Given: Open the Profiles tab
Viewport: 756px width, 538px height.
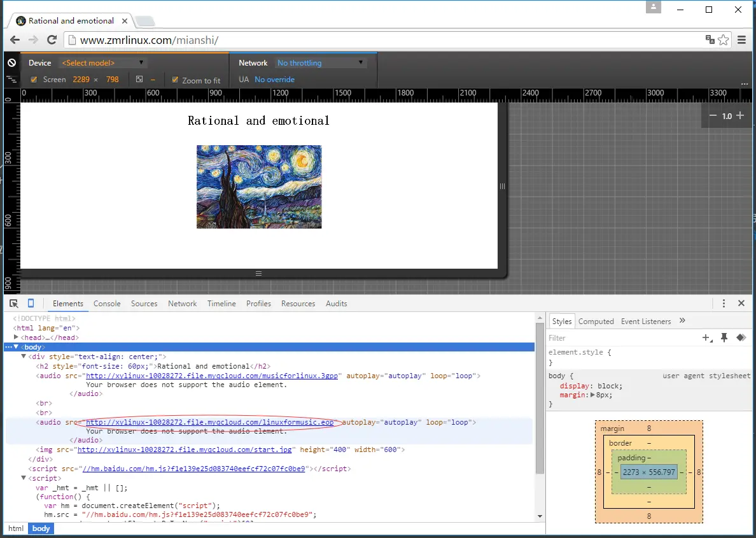Looking at the screenshot, I should [258, 304].
